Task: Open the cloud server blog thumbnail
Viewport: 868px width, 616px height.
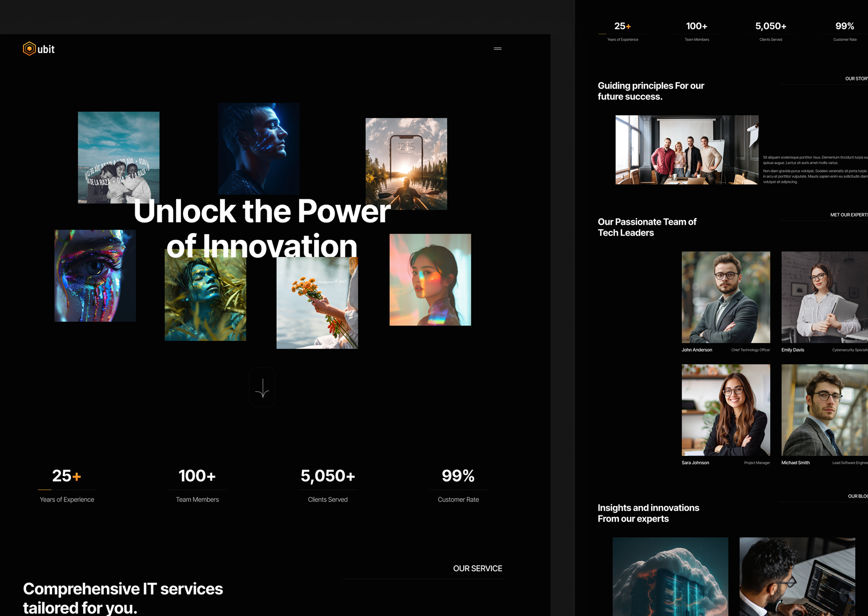Action: tap(670, 576)
